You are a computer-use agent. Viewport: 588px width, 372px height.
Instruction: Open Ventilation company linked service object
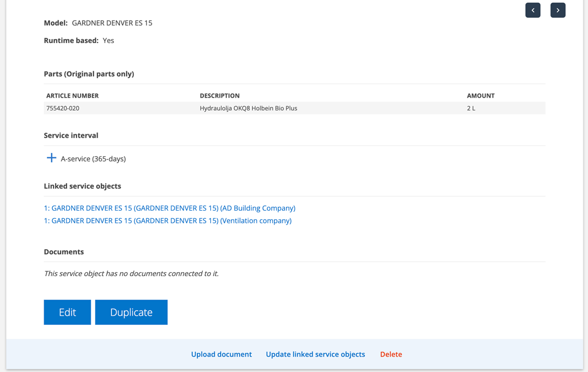pyautogui.click(x=168, y=221)
